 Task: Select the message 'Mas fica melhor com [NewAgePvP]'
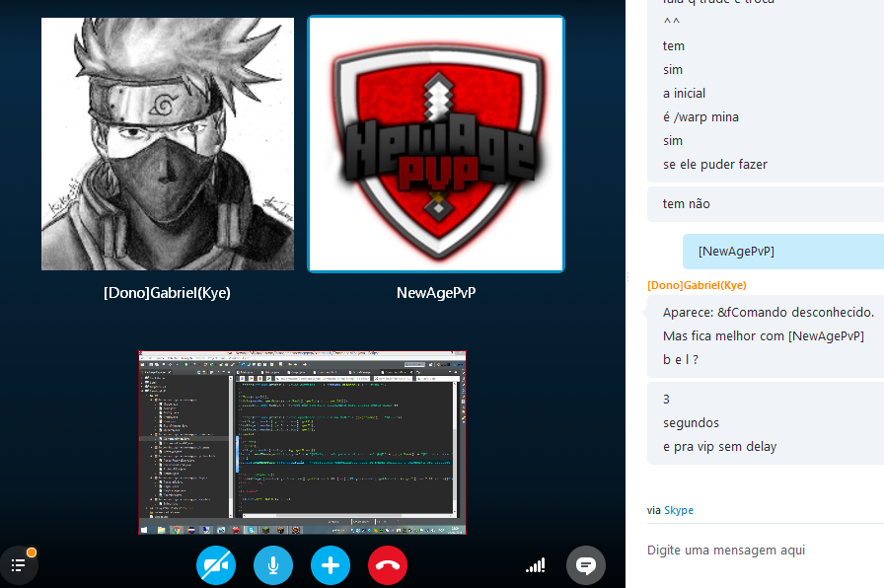click(x=764, y=336)
